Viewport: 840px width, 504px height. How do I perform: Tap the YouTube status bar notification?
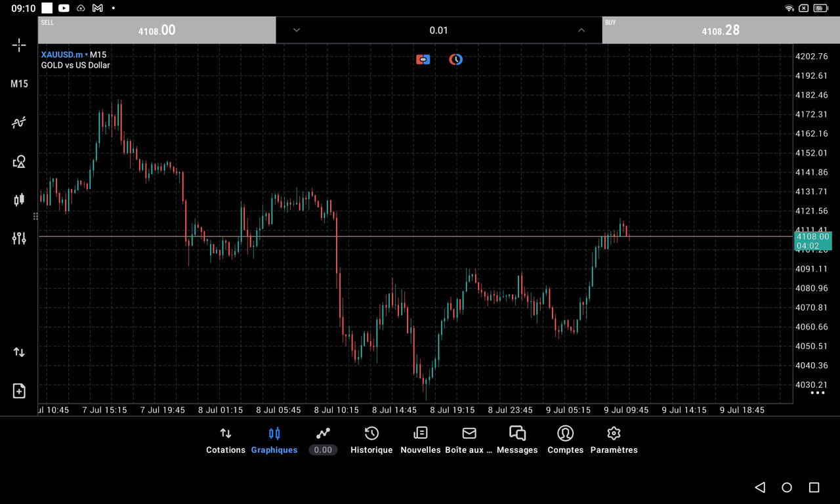tap(64, 8)
